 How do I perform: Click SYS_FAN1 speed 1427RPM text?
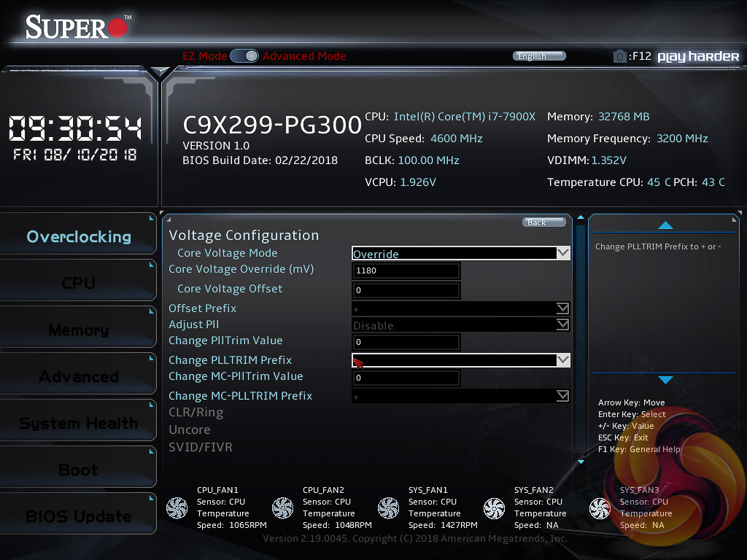point(443,525)
